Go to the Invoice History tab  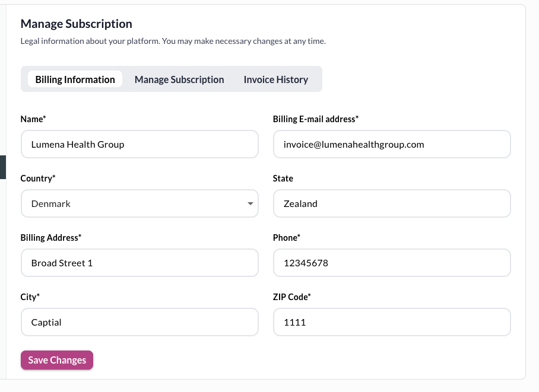tap(275, 79)
